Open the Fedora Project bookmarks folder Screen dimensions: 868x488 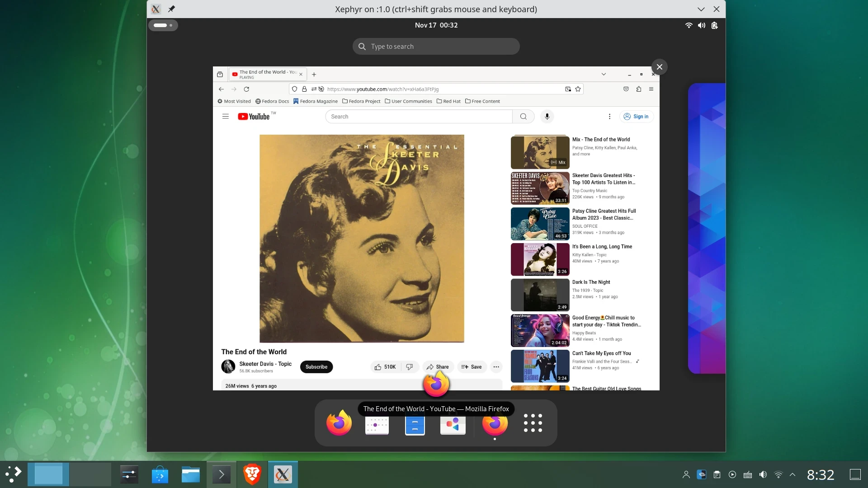click(x=361, y=101)
